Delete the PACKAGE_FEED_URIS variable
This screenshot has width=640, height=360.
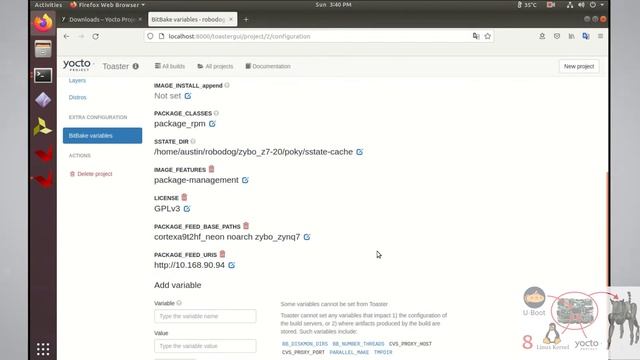(222, 254)
